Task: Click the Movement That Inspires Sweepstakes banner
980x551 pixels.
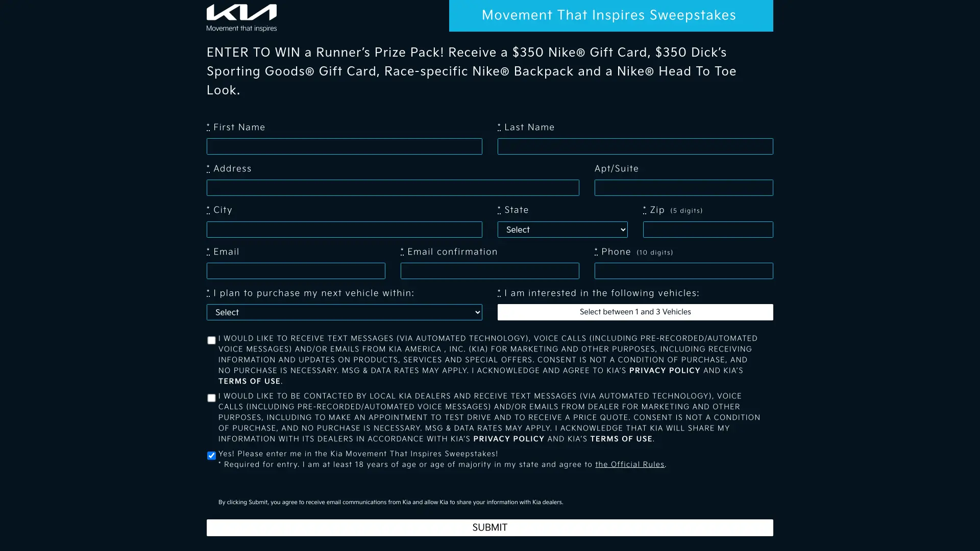Action: tap(611, 15)
